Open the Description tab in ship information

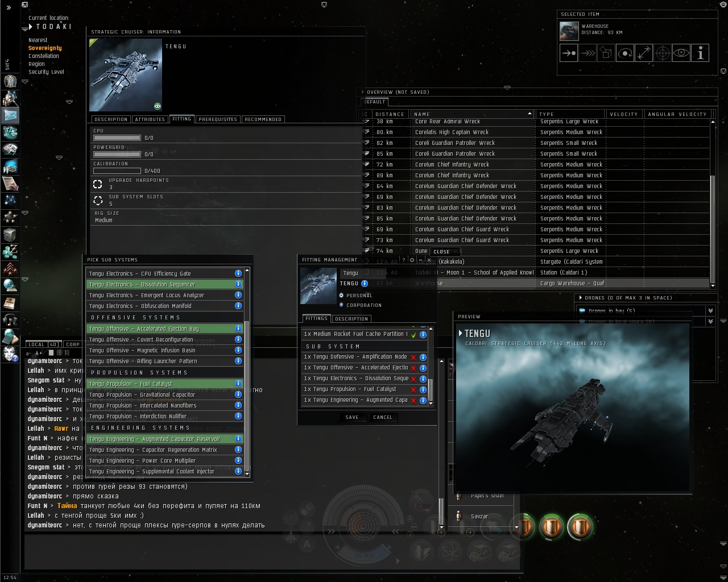[111, 119]
